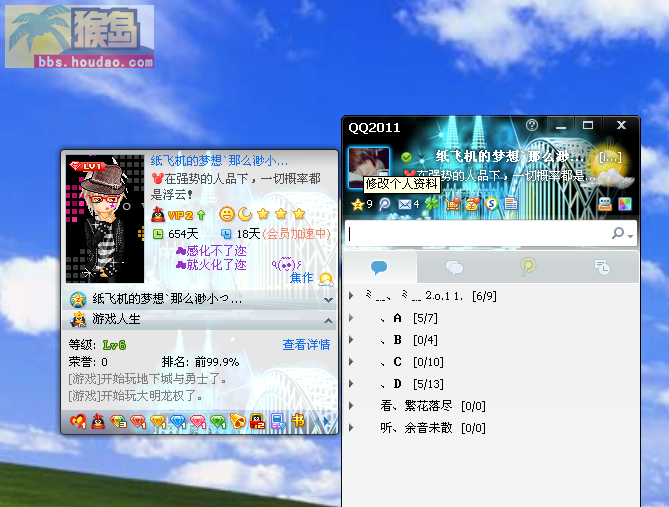
Task: Click the 集作 weather sun icon in card
Action: 326,279
